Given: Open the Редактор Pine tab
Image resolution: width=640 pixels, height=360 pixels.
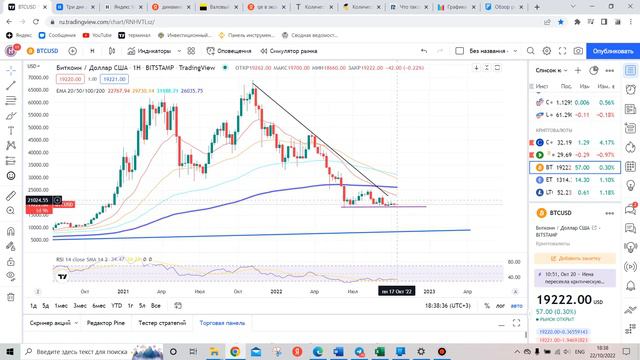Looking at the screenshot, I should pyautogui.click(x=106, y=323).
